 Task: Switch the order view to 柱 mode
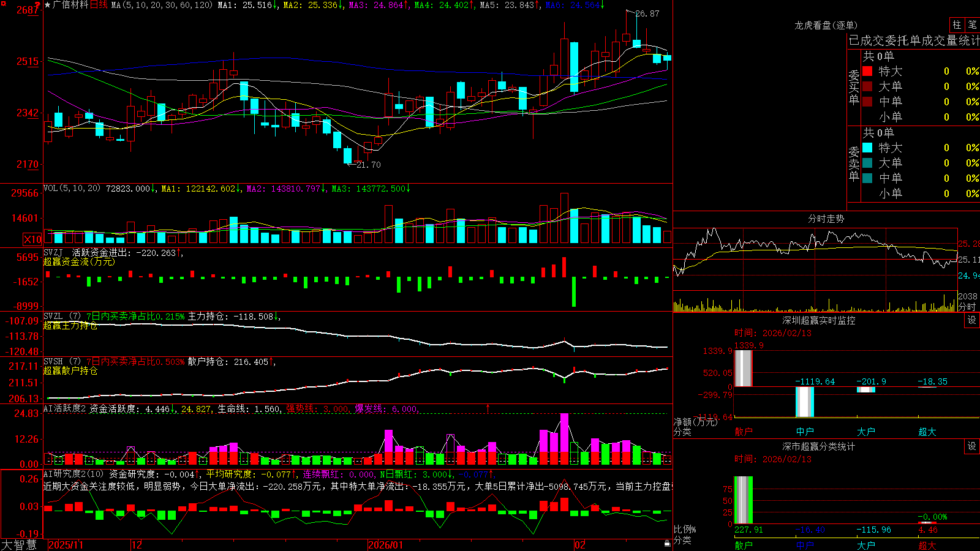[957, 24]
